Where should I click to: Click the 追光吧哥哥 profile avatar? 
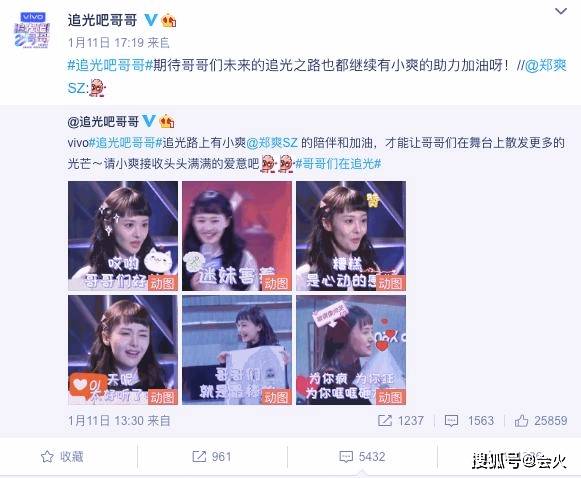(32, 30)
